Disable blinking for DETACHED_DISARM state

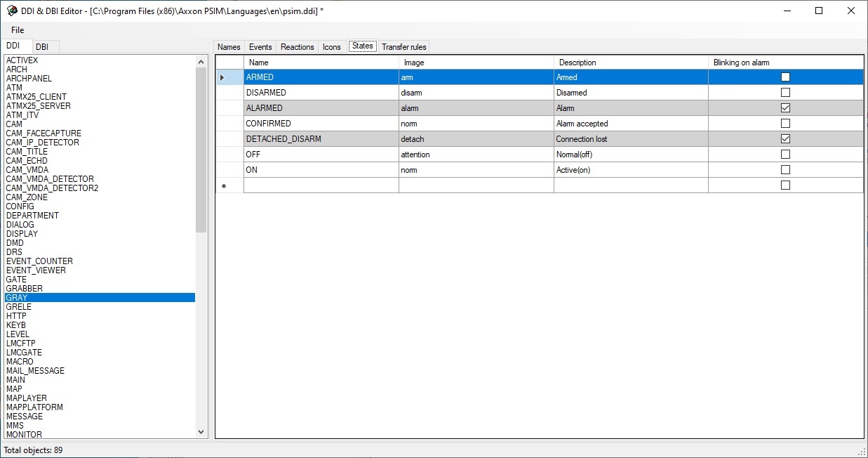tap(785, 139)
